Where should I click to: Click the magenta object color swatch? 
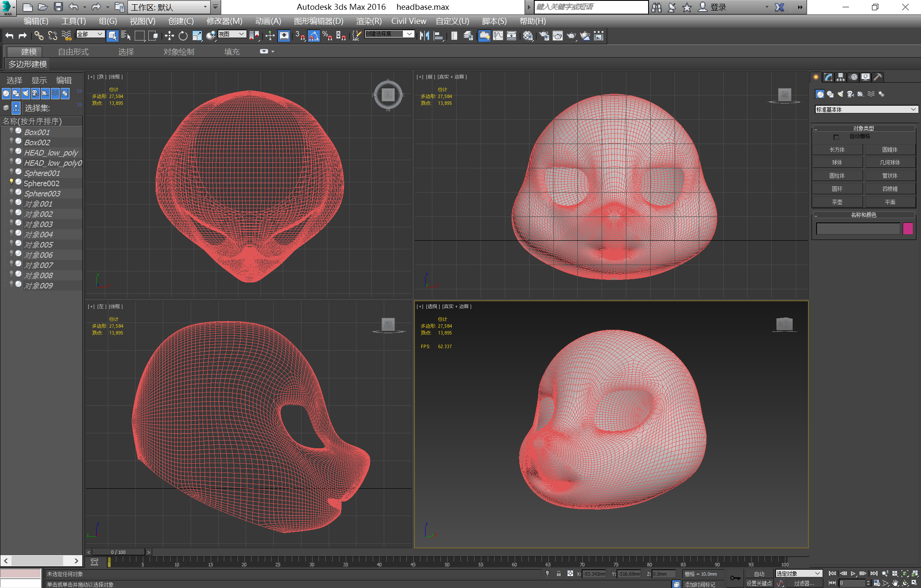(908, 229)
